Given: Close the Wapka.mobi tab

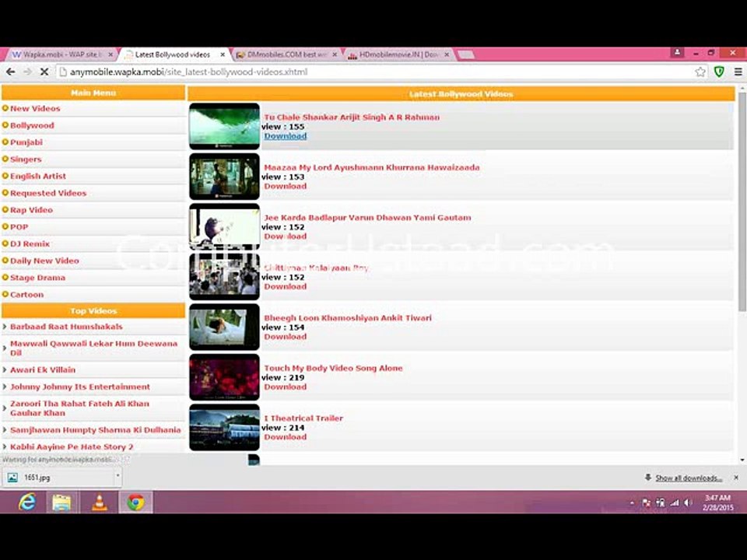Looking at the screenshot, I should click(110, 54).
